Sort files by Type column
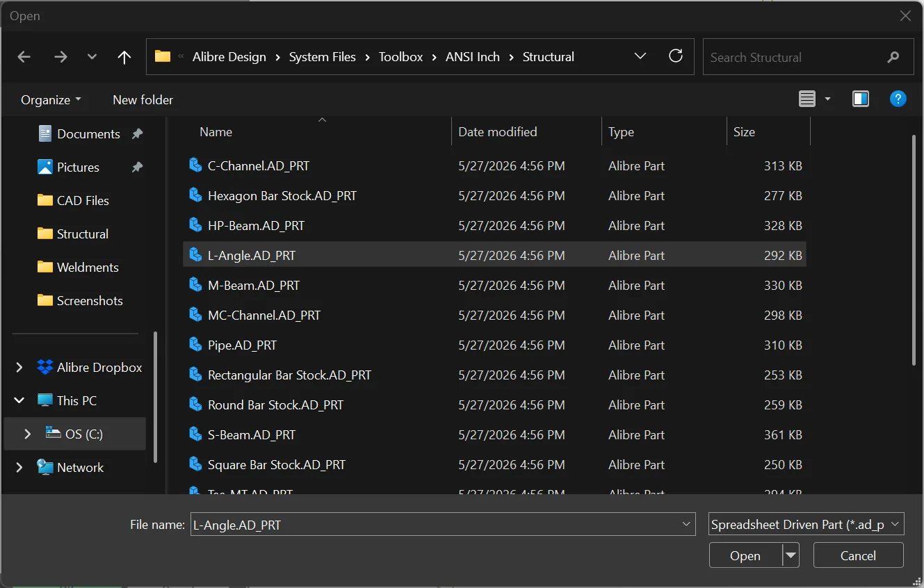 coord(621,132)
